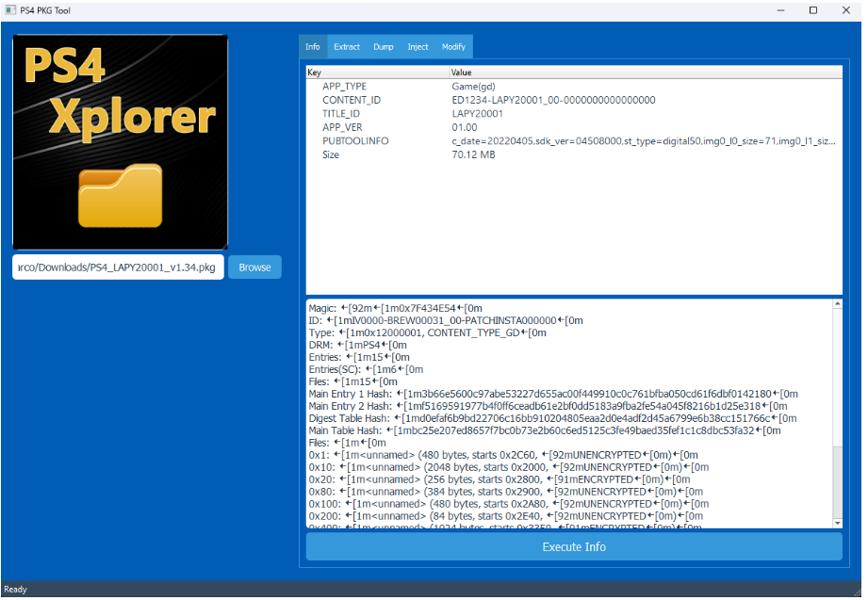Maximize the PS4 PKG Tool window
Screen dimensions: 868x600
(x=812, y=10)
